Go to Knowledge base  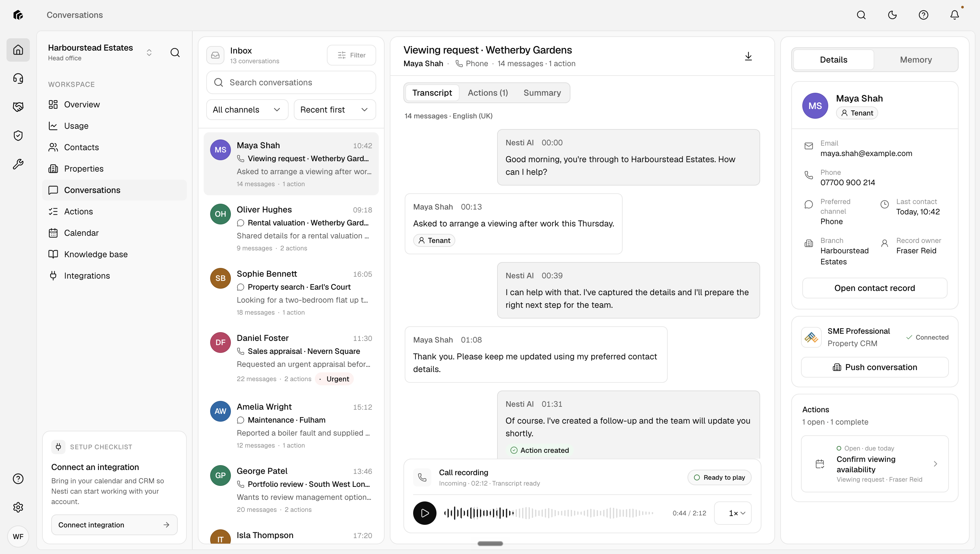coord(114,254)
